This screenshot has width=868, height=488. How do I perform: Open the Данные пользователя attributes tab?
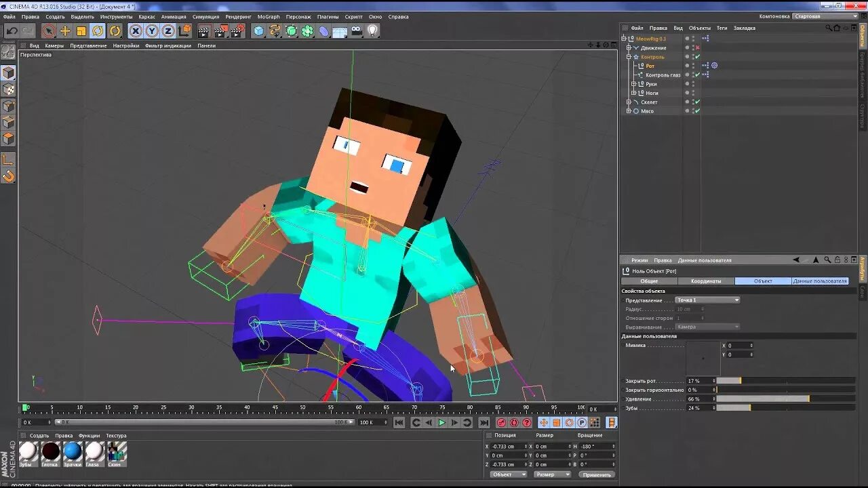click(x=820, y=281)
